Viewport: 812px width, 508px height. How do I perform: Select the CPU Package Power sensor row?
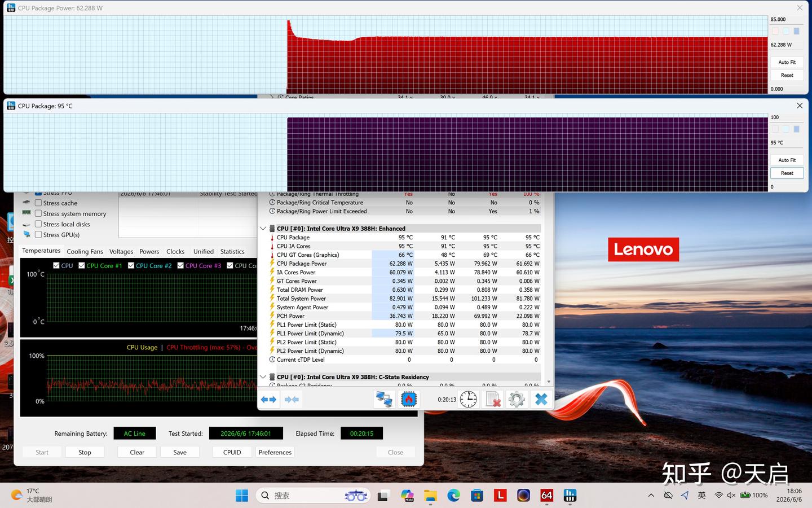tap(405, 264)
